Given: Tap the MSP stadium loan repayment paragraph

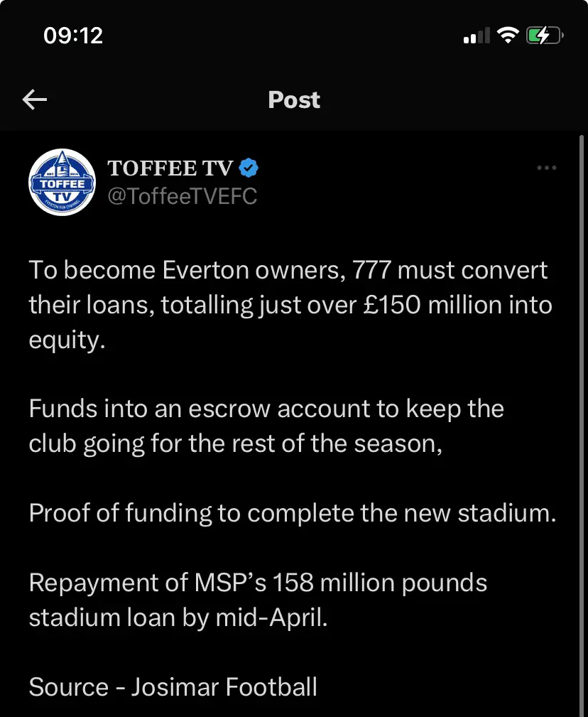Looking at the screenshot, I should pos(258,600).
